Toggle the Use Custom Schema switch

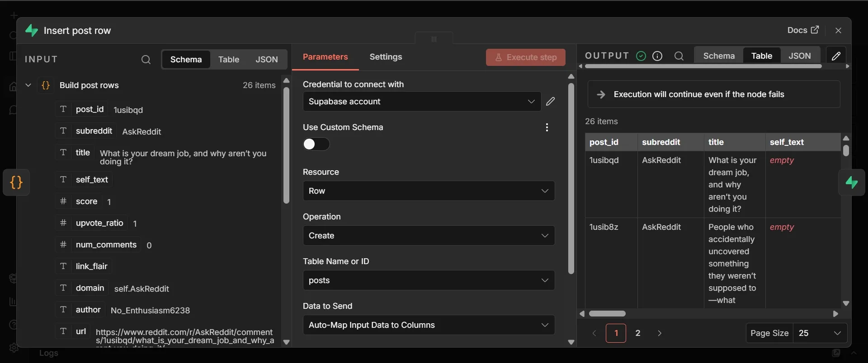[x=316, y=144]
